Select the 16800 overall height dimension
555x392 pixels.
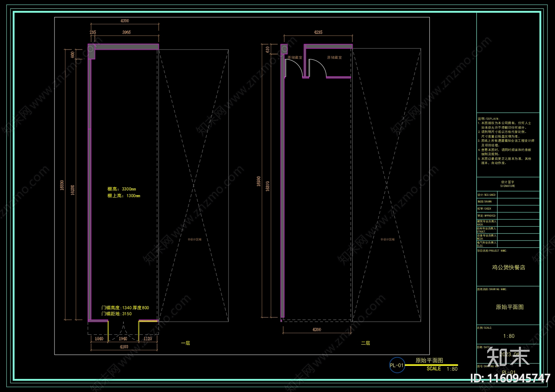pos(62,185)
